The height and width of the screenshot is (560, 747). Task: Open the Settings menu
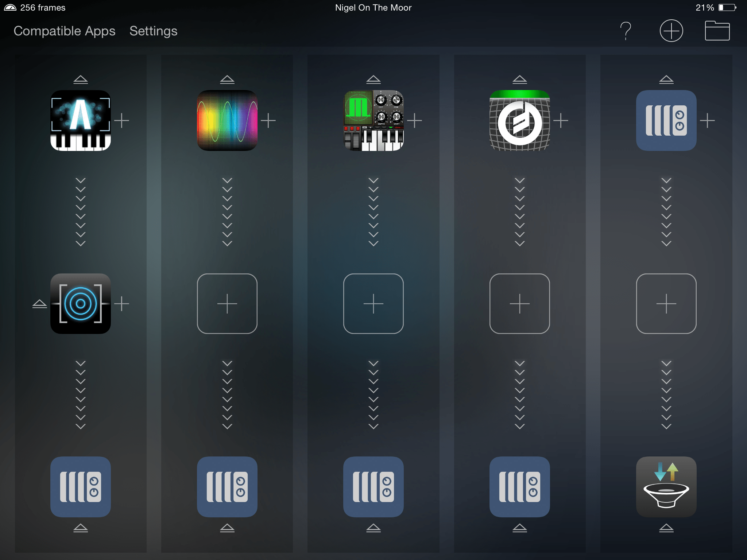pyautogui.click(x=153, y=31)
